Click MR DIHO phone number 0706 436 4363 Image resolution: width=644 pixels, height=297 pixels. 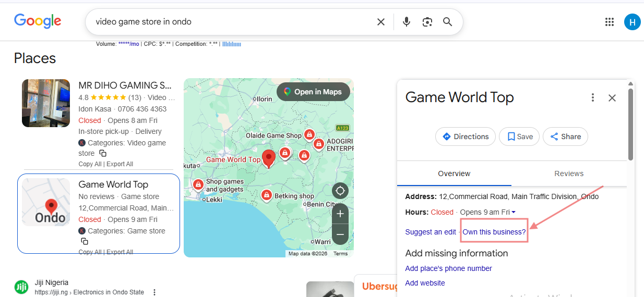point(142,109)
